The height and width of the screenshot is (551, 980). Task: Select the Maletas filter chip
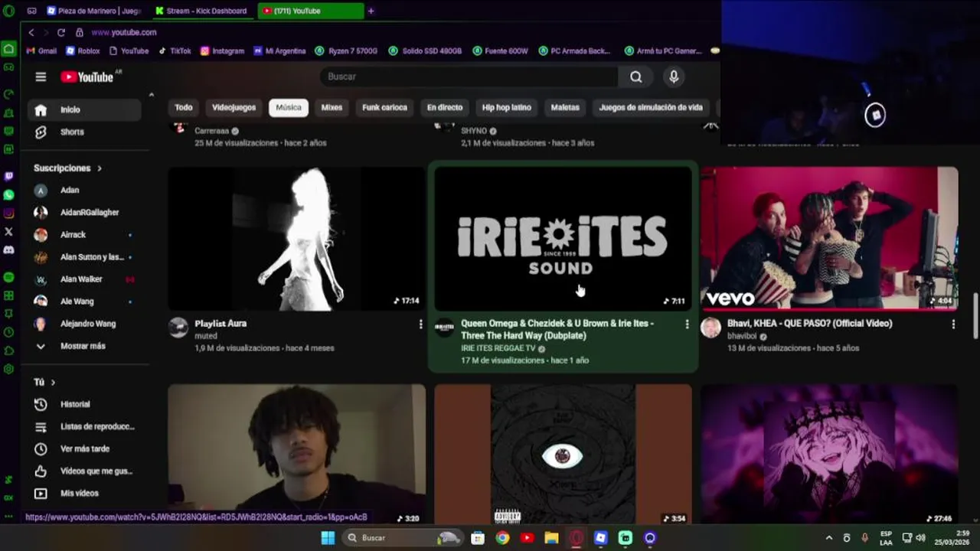[x=565, y=108]
